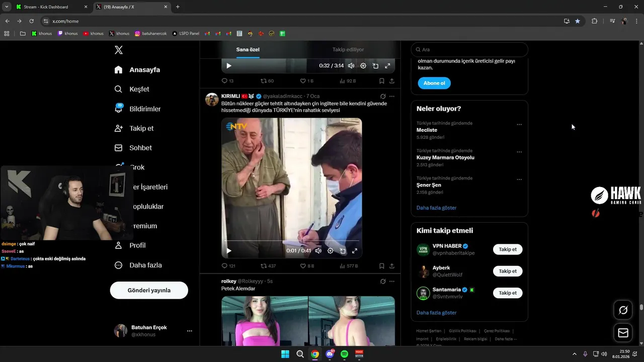Mute the top video volume icon
The width and height of the screenshot is (644, 362).
[351, 66]
